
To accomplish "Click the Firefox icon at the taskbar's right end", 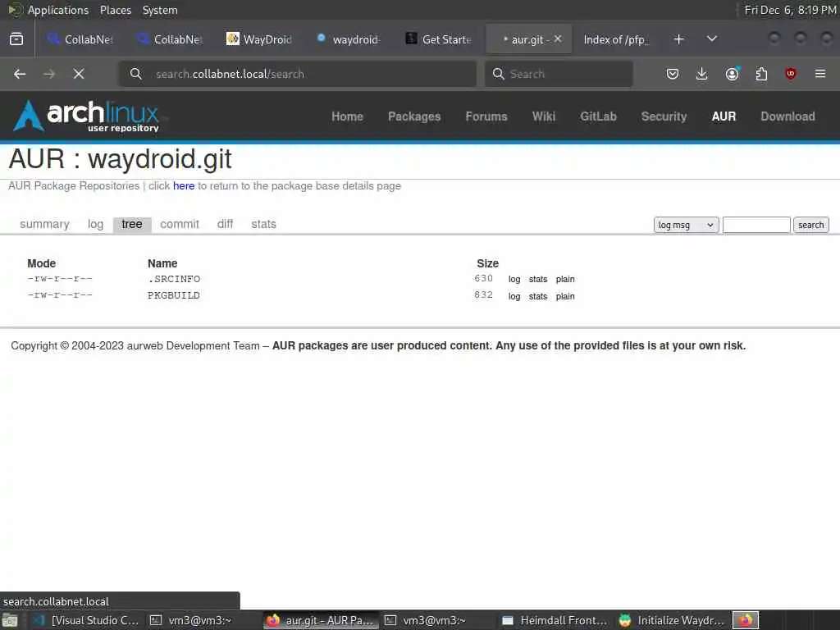I will click(746, 620).
